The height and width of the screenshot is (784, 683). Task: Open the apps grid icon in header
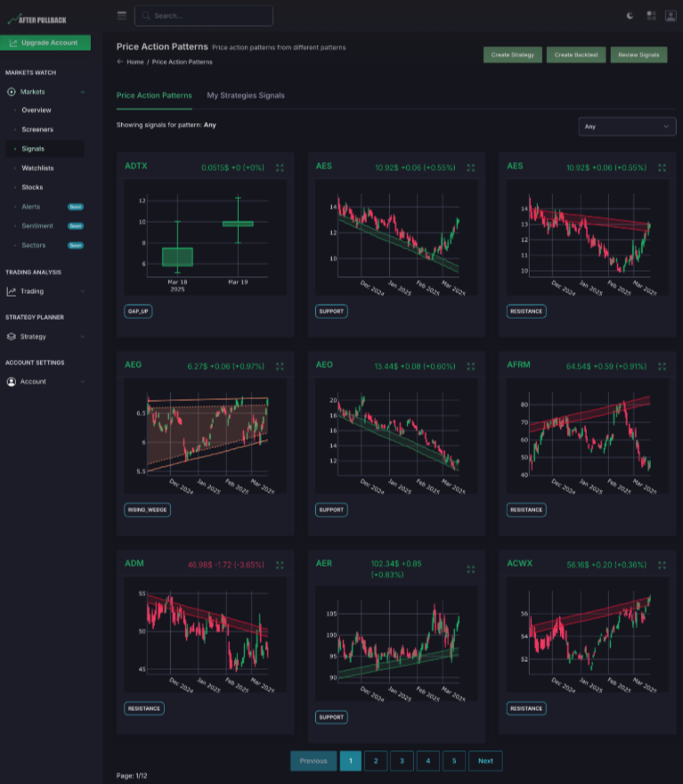(651, 15)
